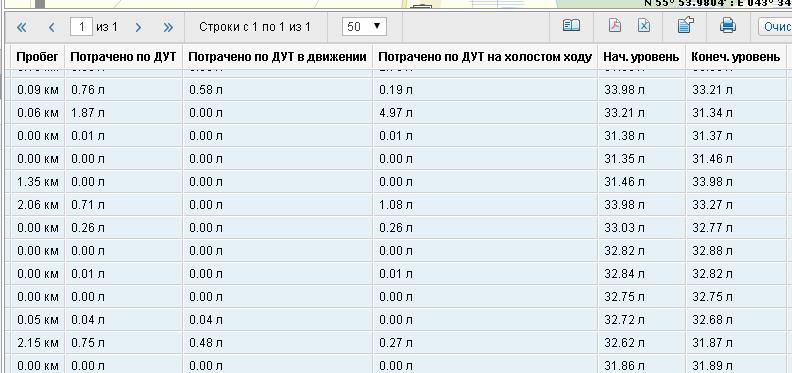The height and width of the screenshot is (373, 792).
Task: Click the Очистить button
Action: pyautogui.click(x=775, y=27)
